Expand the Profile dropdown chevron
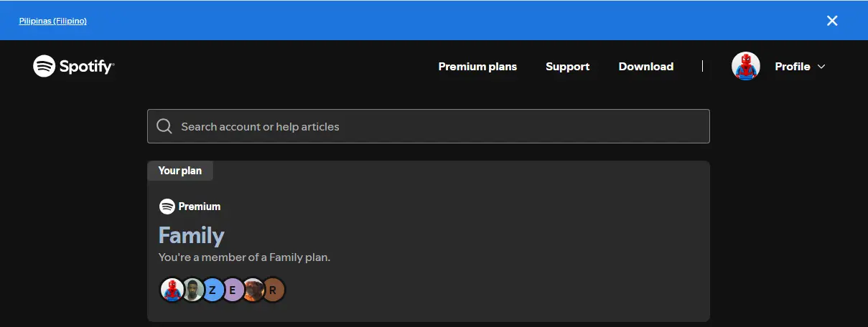This screenshot has height=327, width=868. (821, 67)
